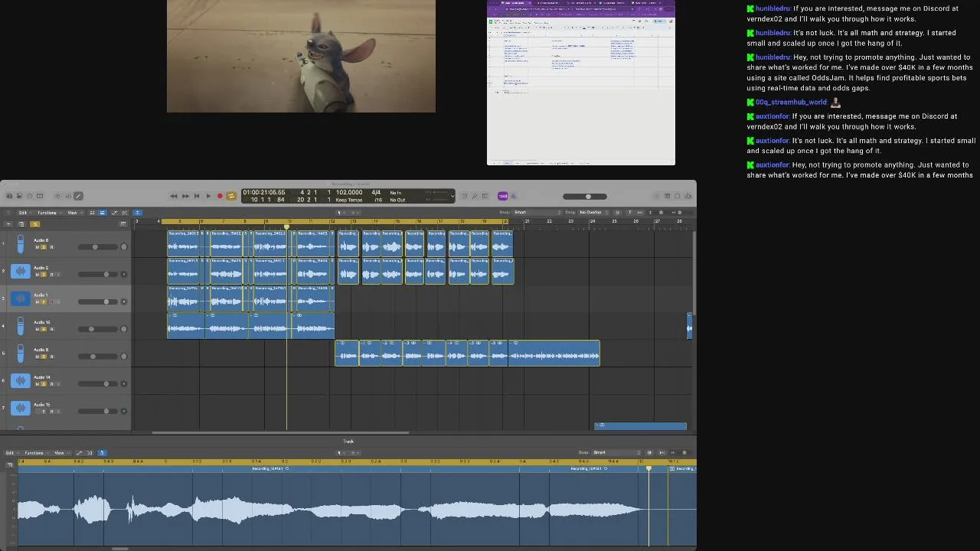Click the Audio 16 microphone track icon
The width and height of the screenshot is (980, 551).
pyautogui.click(x=21, y=327)
